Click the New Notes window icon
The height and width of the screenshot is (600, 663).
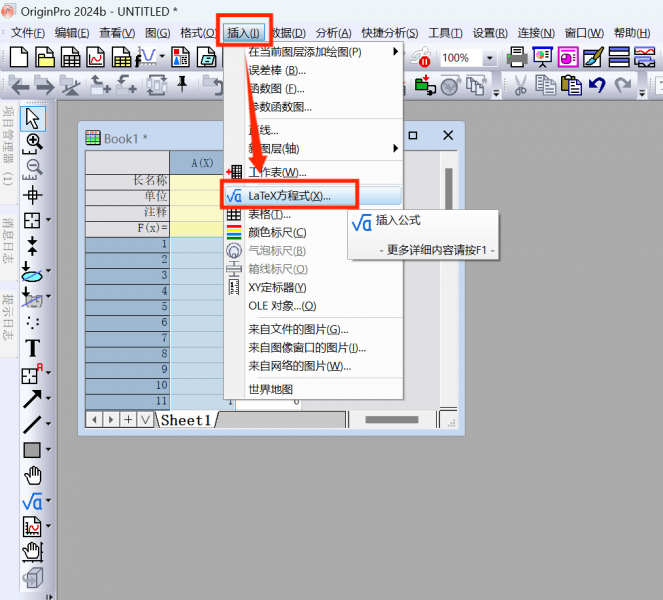(206, 58)
